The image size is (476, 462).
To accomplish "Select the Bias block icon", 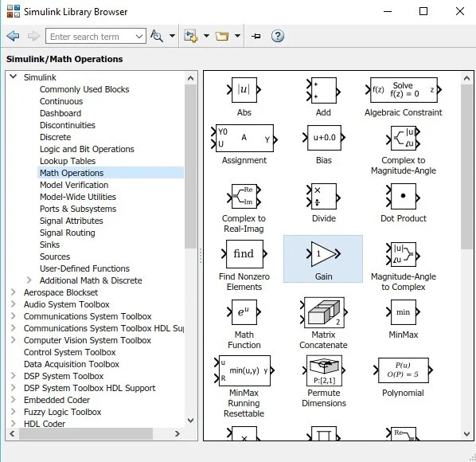I will pos(324,138).
